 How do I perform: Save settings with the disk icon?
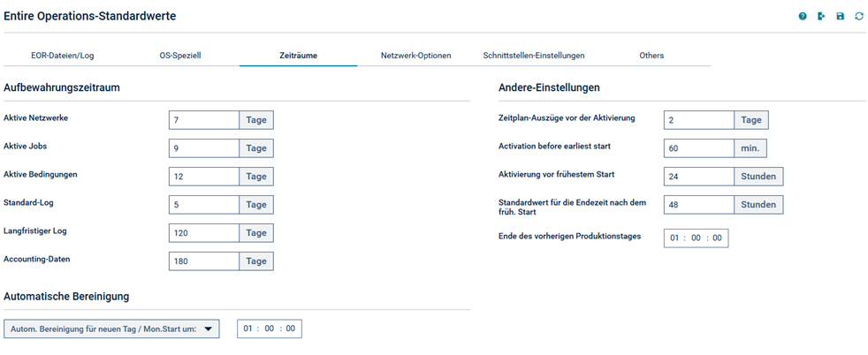point(841,17)
